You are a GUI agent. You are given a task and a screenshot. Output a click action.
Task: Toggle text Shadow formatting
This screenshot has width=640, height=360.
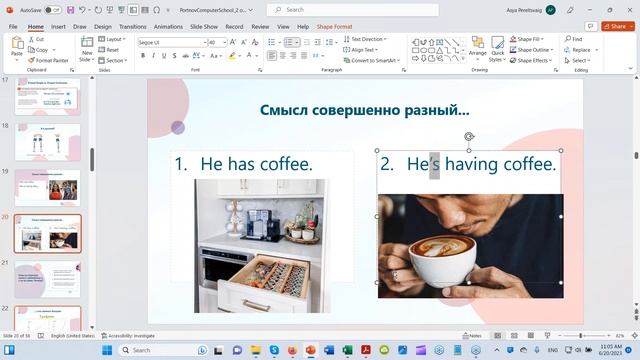174,56
